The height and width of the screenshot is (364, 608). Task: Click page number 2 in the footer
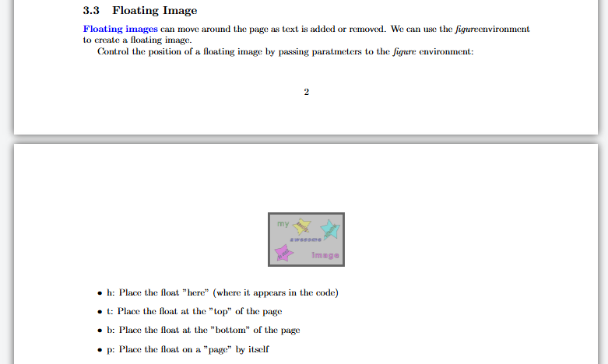[x=306, y=92]
